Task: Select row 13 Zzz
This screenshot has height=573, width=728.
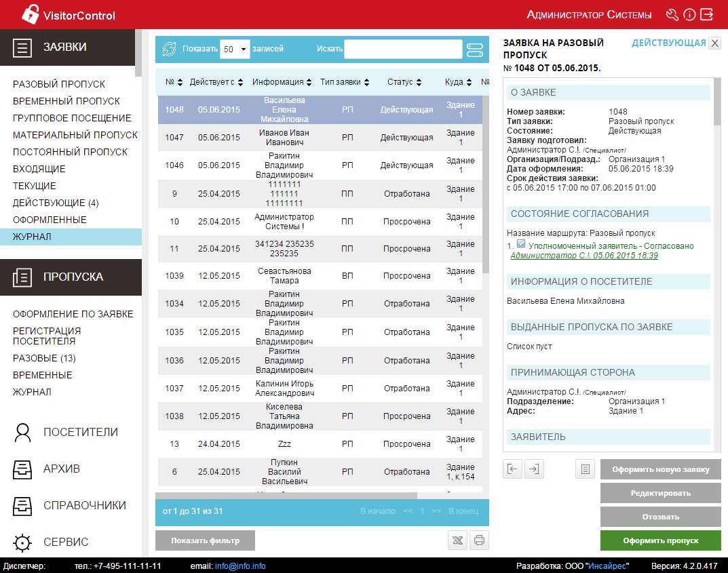Action: point(320,444)
